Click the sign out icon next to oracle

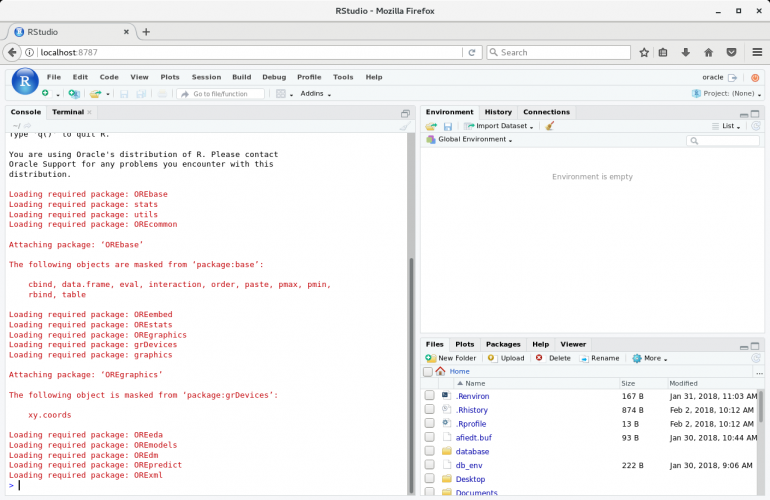coord(732,78)
